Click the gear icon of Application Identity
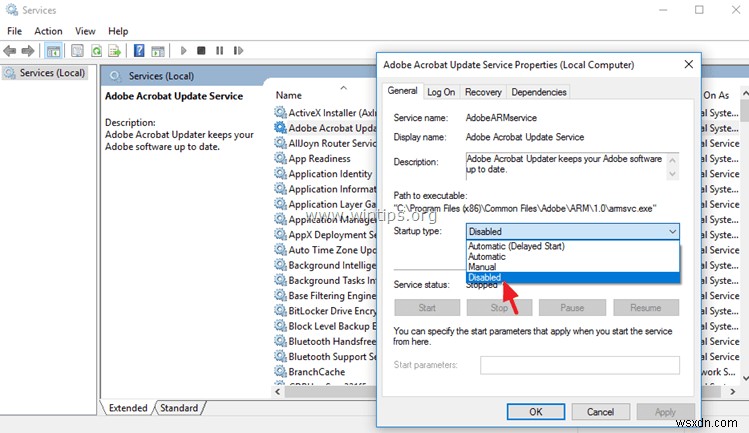749x433 pixels. coord(280,173)
